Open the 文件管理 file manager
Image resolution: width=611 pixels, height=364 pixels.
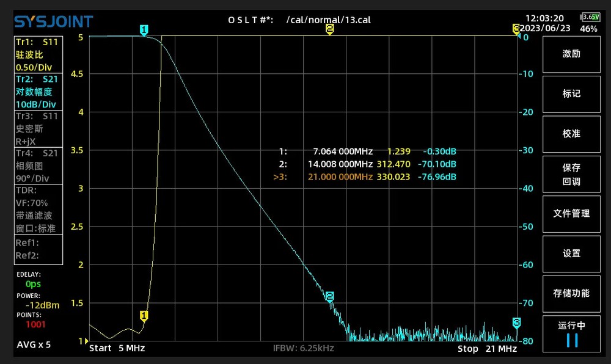pos(571,214)
